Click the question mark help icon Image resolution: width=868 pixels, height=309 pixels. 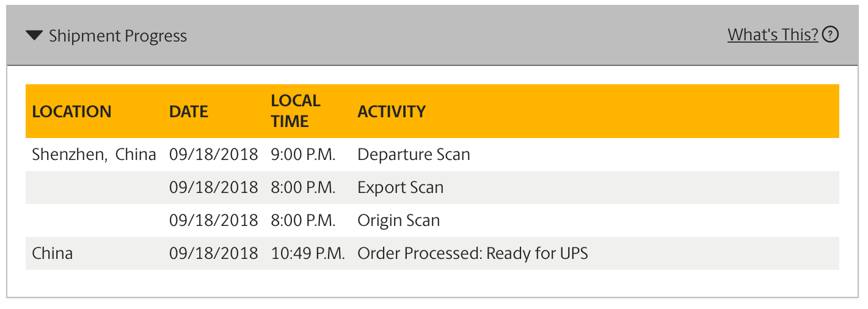(830, 35)
